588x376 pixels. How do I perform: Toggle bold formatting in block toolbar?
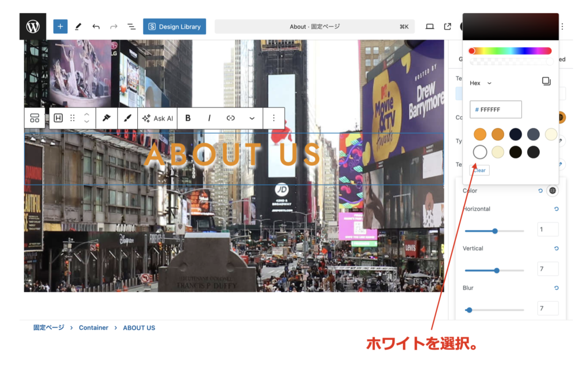tap(188, 118)
